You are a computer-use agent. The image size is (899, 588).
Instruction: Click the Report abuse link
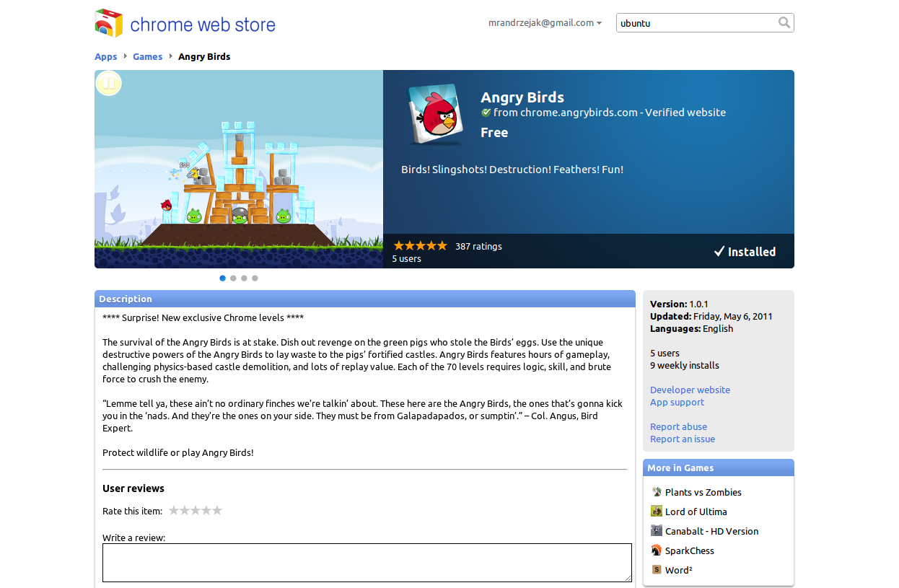(678, 426)
